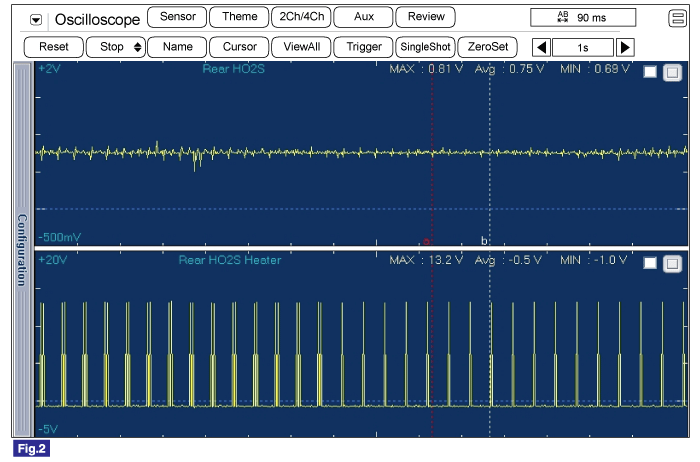Toggle the Rear HO2S Heater channel checkbox
The width and height of the screenshot is (700, 462).
click(650, 263)
